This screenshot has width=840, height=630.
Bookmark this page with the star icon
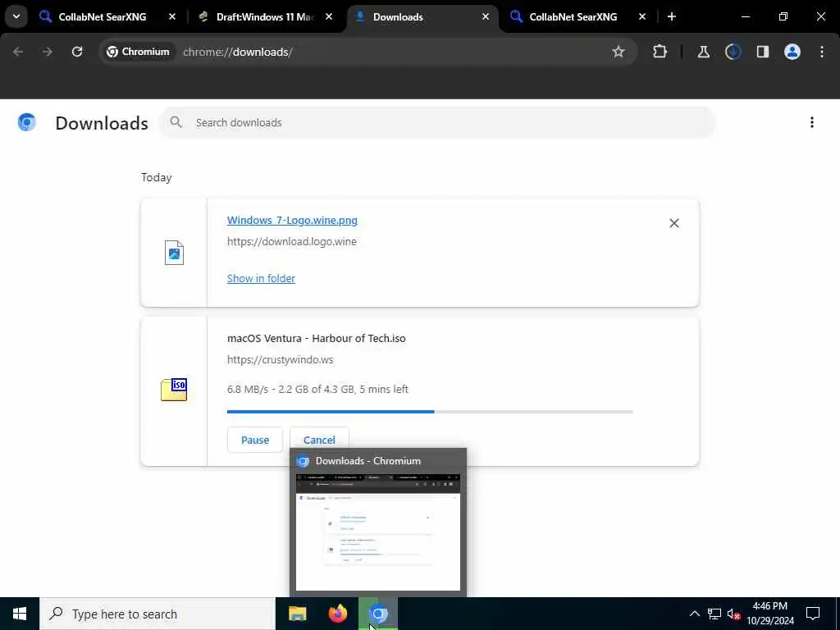[619, 52]
